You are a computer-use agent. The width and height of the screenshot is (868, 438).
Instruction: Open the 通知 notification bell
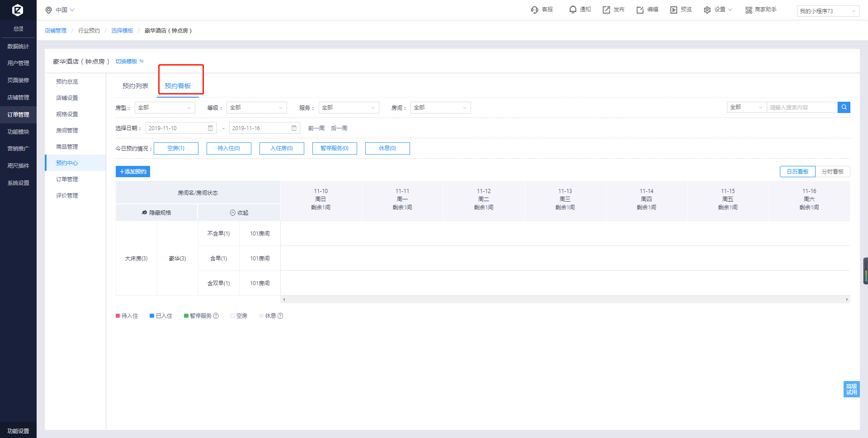(x=573, y=9)
